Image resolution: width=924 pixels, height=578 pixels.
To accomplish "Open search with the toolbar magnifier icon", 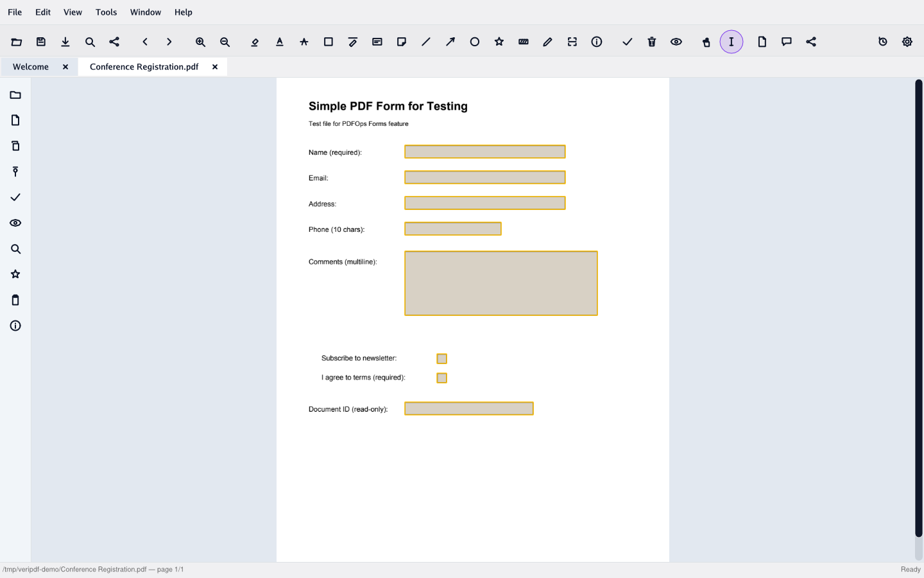I will click(90, 42).
